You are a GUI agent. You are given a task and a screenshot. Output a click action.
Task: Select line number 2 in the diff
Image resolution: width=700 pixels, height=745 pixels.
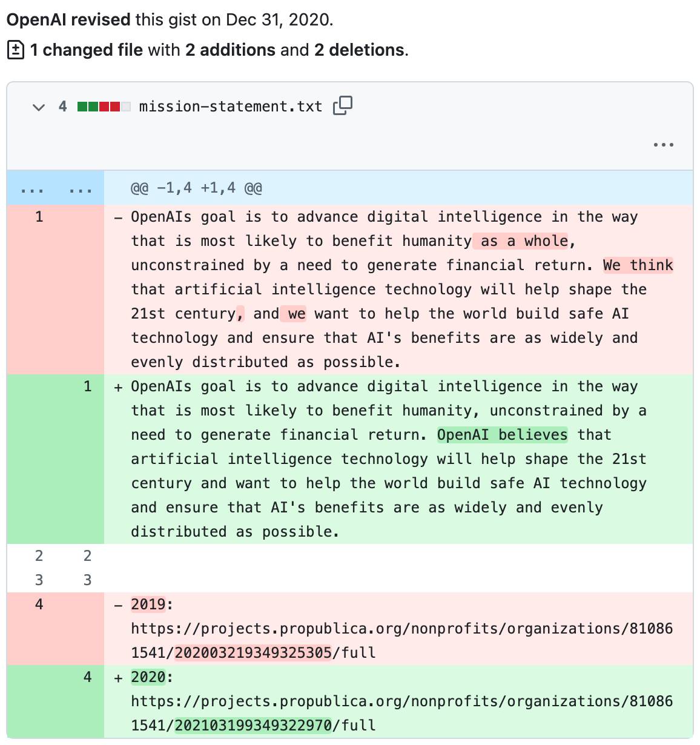(x=39, y=555)
